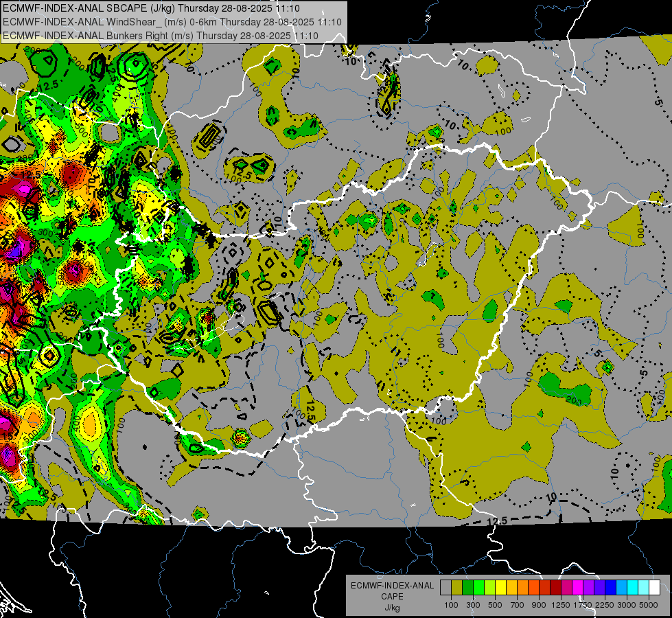
Task: Select the violet swatch before 2250
Action: coord(599,587)
